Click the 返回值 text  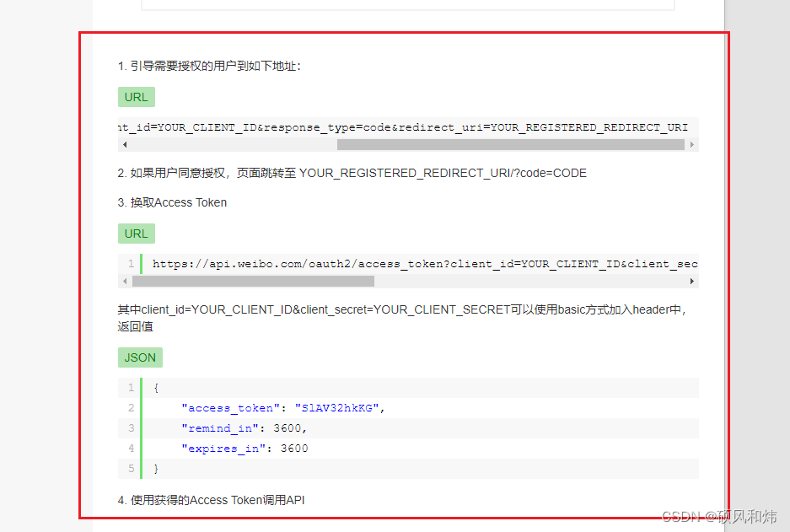(x=136, y=326)
